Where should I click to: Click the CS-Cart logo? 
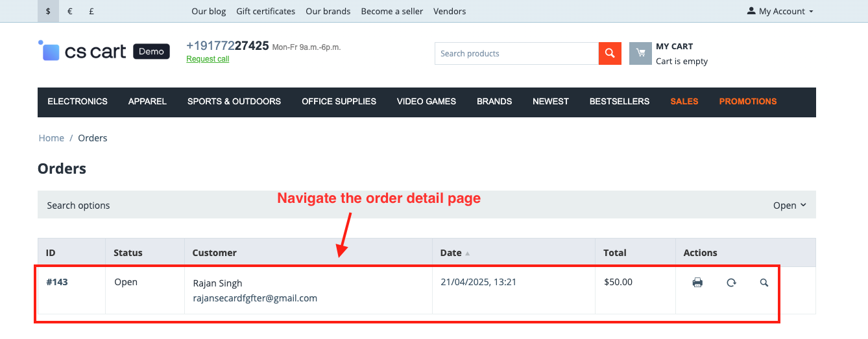(104, 52)
